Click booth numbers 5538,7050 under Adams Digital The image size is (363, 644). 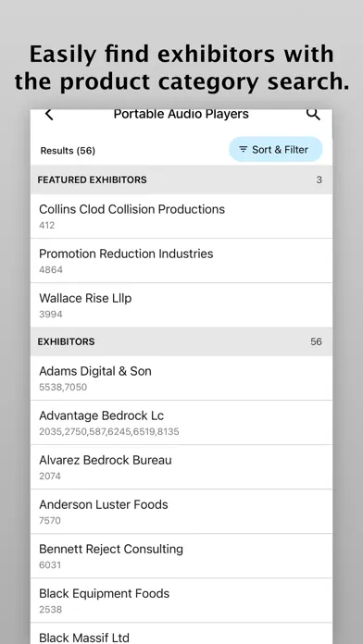click(x=63, y=388)
